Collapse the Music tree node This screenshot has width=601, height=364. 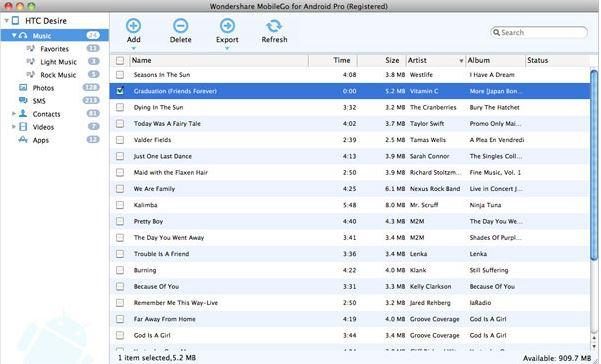14,36
